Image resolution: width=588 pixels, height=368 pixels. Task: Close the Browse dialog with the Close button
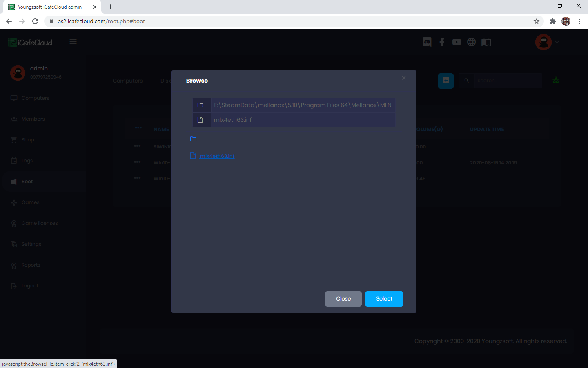pos(343,299)
